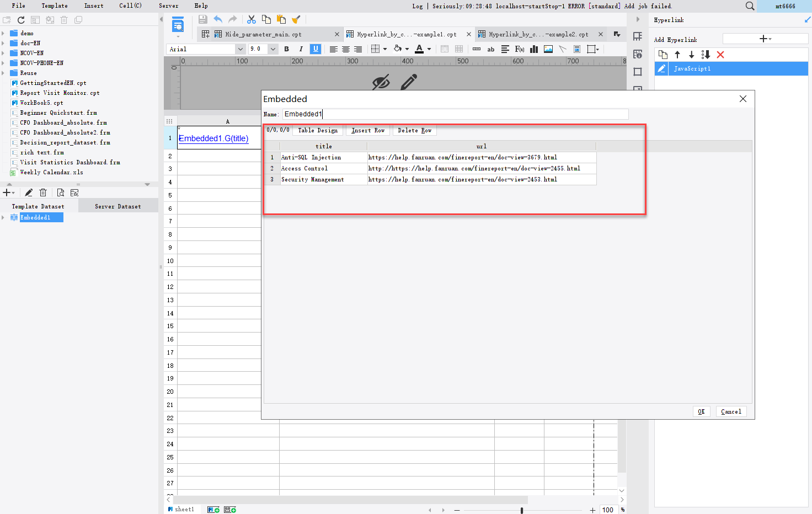Image resolution: width=812 pixels, height=514 pixels.
Task: Delete the selected template dataset
Action: (43, 192)
